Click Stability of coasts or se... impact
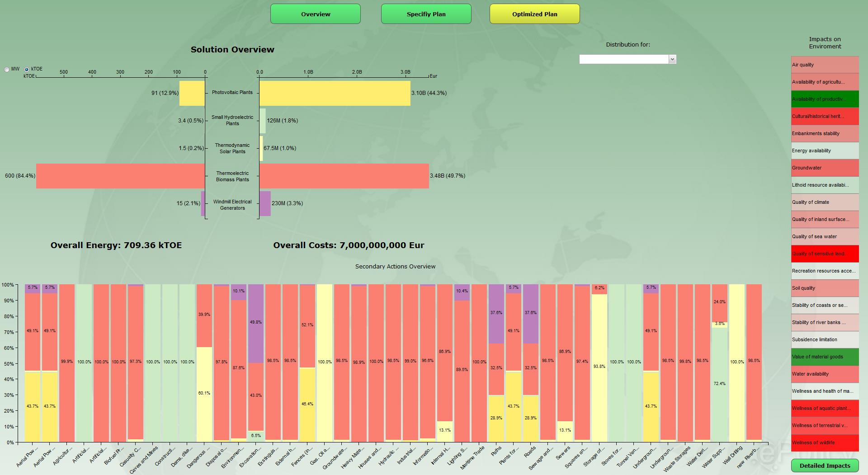The width and height of the screenshot is (868, 475). point(825,305)
